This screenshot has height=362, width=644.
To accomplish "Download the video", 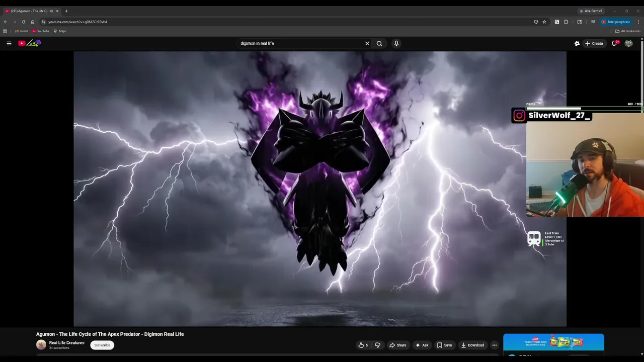I will point(472,345).
